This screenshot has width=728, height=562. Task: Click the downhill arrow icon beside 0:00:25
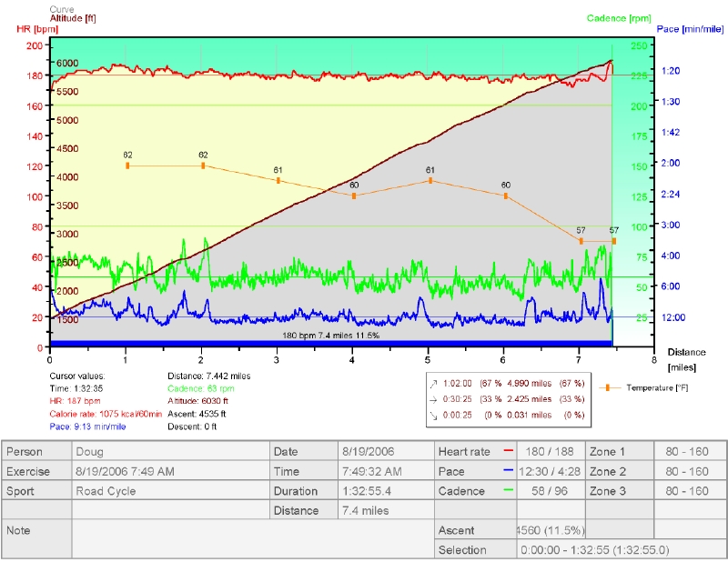coord(434,416)
